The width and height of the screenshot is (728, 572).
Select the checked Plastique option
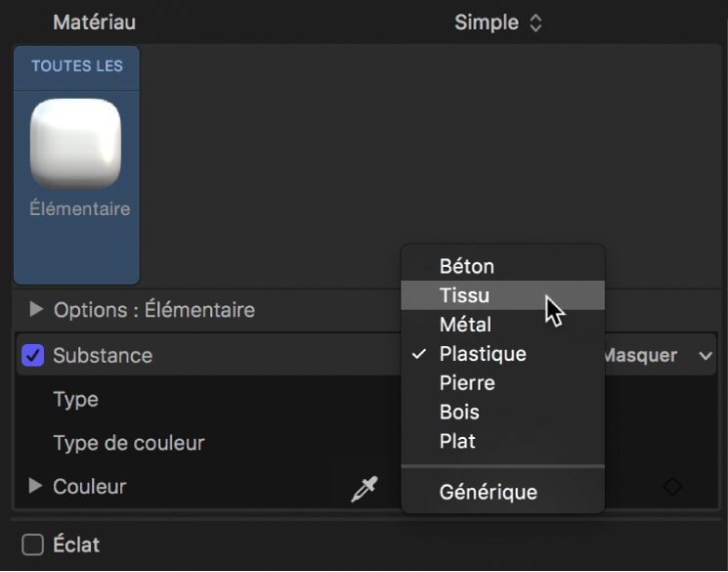[483, 354]
